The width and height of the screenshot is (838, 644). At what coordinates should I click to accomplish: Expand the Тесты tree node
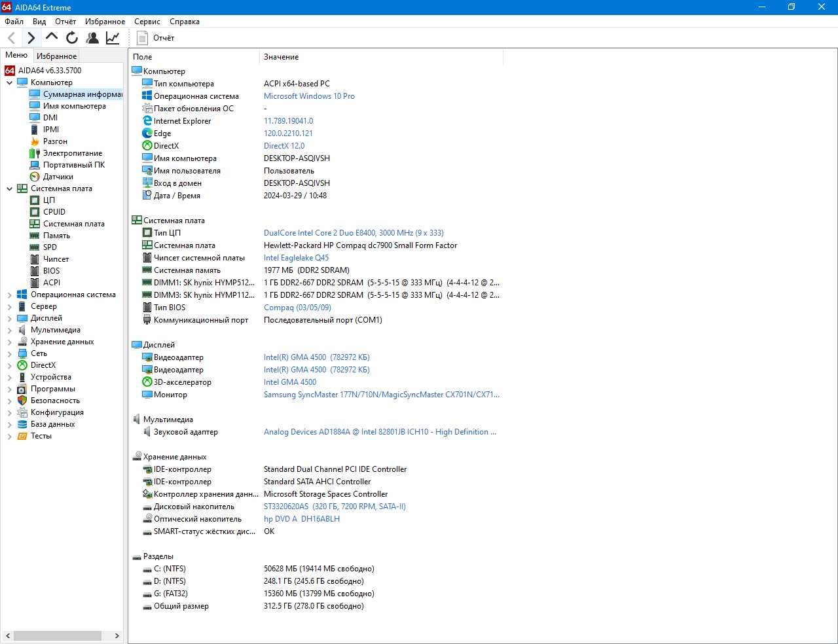[10, 436]
